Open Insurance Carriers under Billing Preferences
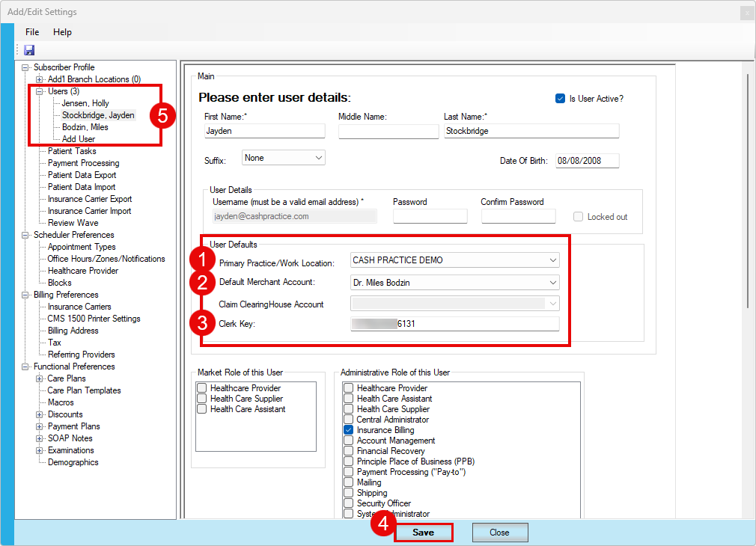 pyautogui.click(x=79, y=307)
